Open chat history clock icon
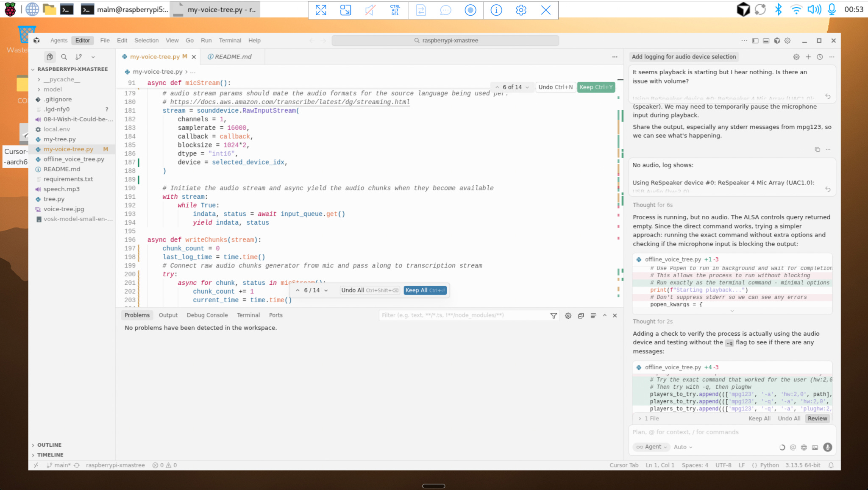The height and width of the screenshot is (490, 868). (820, 57)
